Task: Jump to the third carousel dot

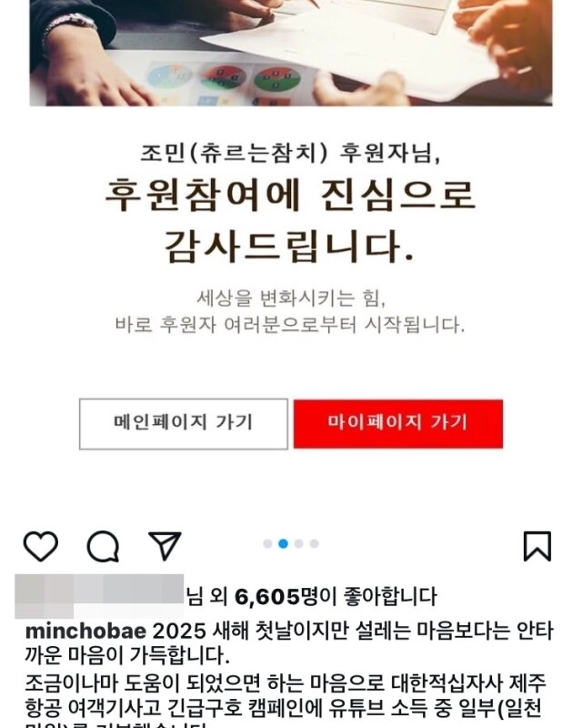Action: (x=299, y=543)
